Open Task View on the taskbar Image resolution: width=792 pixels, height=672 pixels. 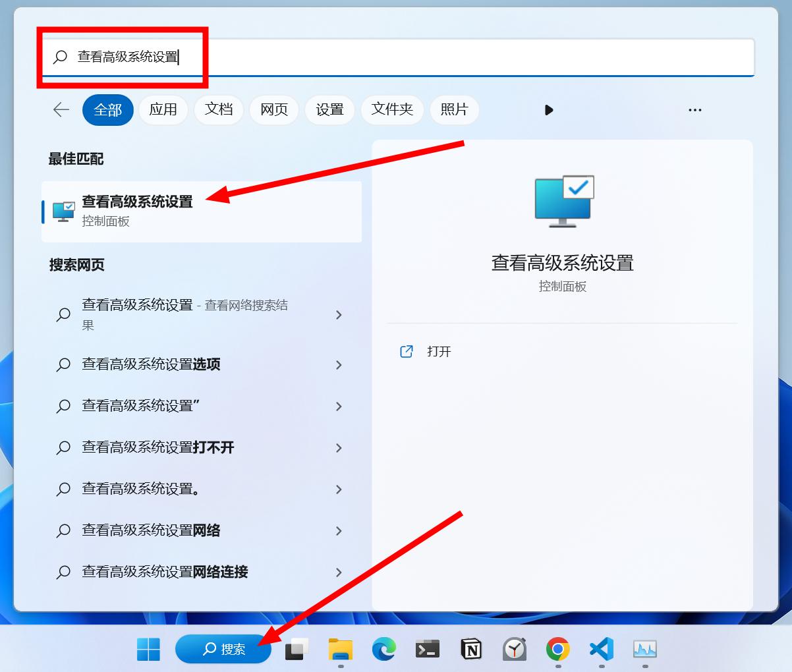[x=297, y=650]
